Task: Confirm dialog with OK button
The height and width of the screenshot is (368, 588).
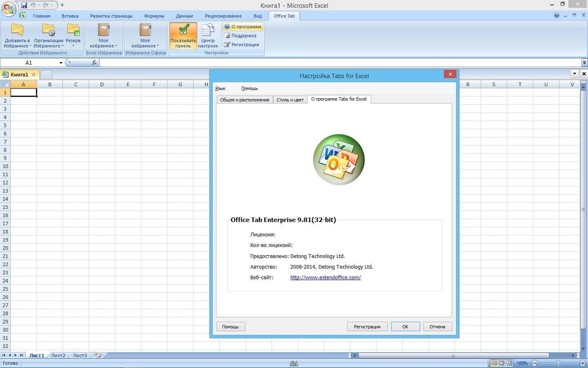Action: [x=405, y=326]
